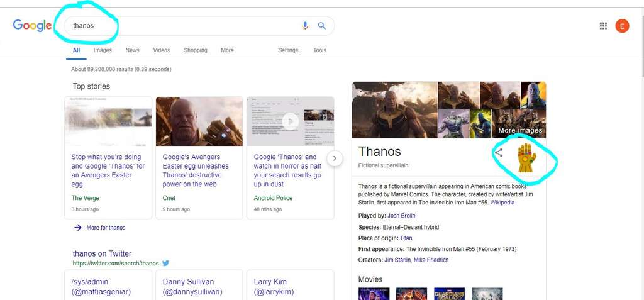Viewport: 644px width, 300px height.
Task: Click the Infinity Gauntlet icon
Action: point(526,158)
